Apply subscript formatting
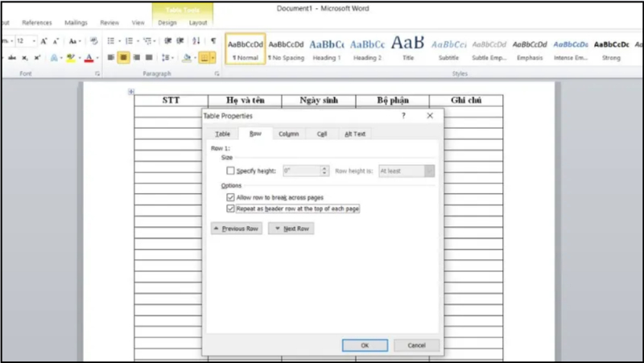644x363 pixels. tap(25, 58)
